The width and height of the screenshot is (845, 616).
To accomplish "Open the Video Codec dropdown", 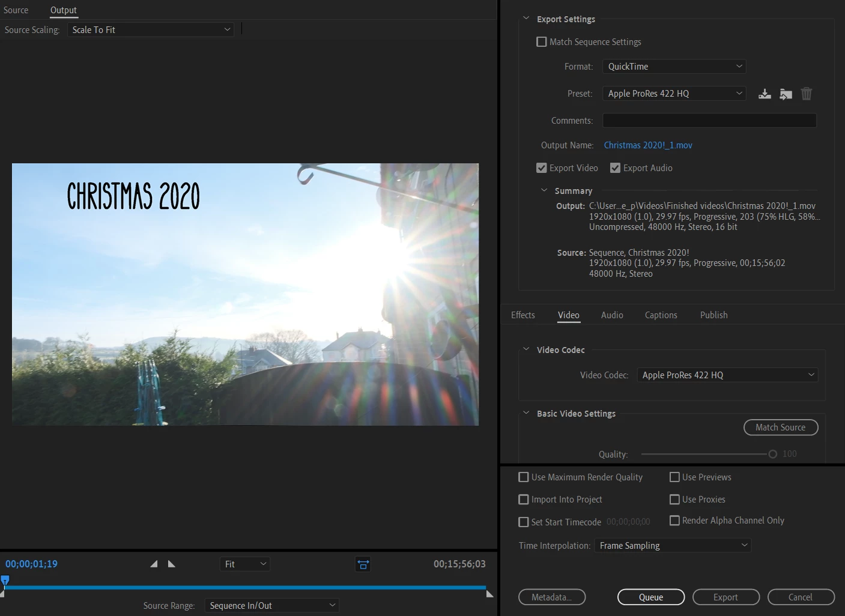I will click(x=727, y=375).
